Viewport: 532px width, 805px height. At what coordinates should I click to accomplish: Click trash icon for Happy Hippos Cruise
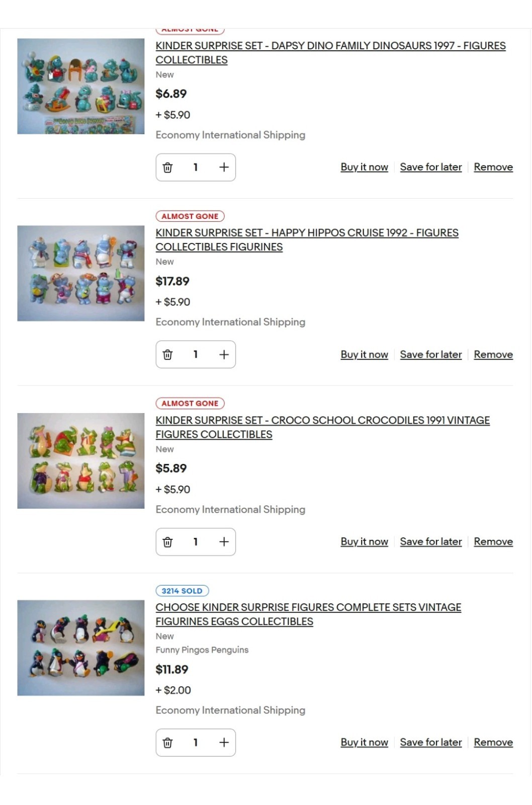coord(168,355)
